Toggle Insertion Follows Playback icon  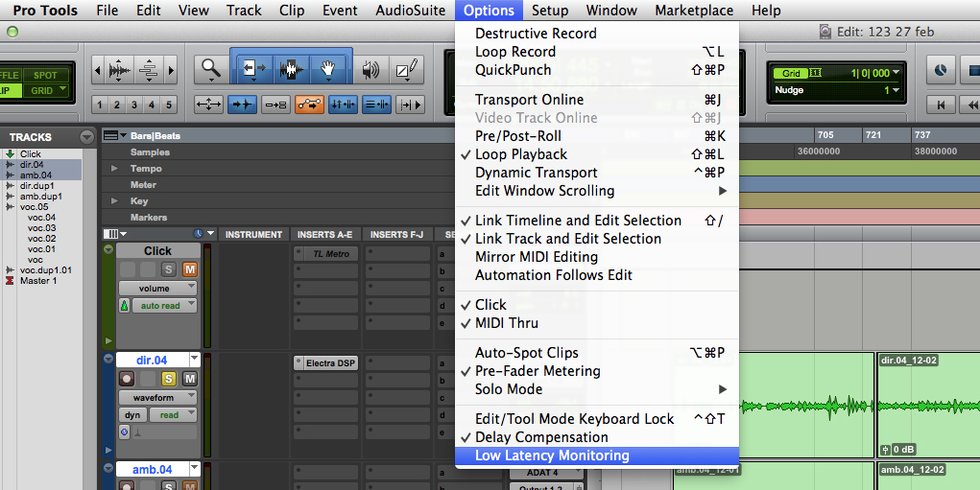[410, 105]
